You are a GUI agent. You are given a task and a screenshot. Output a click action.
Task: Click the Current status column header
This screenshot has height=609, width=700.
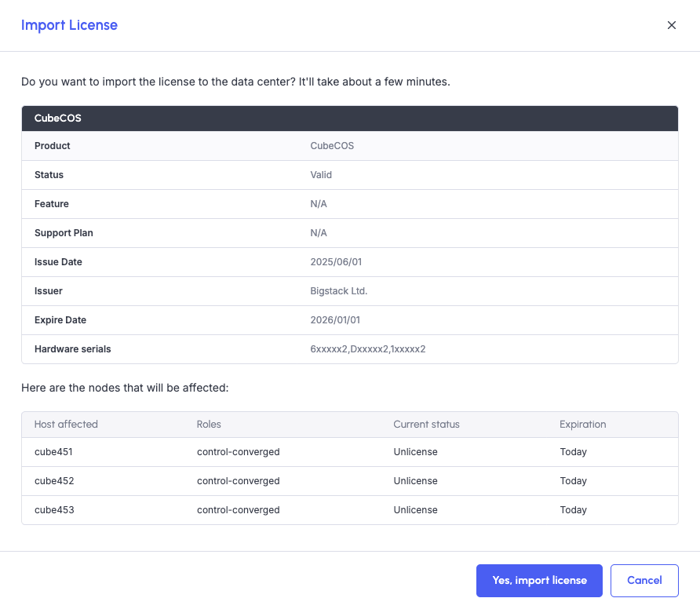pyautogui.click(x=426, y=425)
